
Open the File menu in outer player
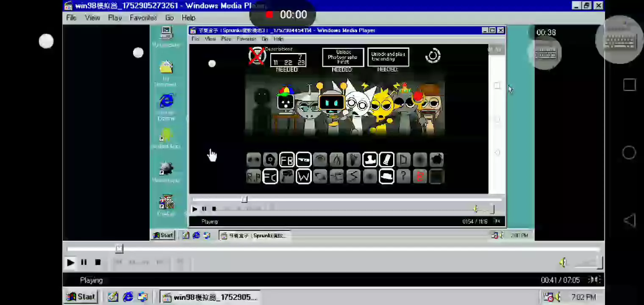coord(71,18)
